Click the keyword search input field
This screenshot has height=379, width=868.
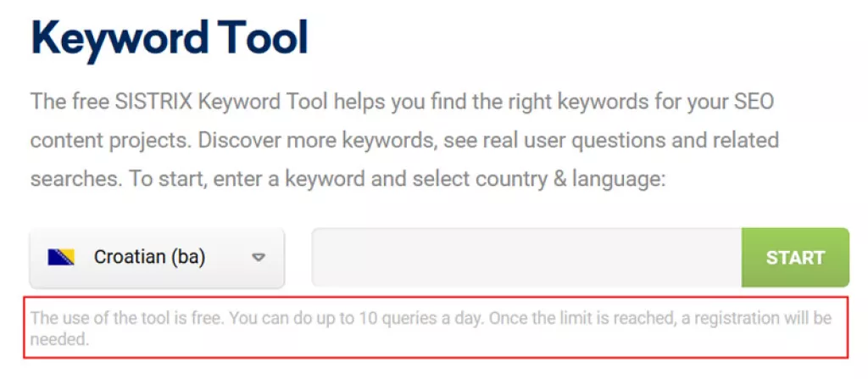(526, 257)
